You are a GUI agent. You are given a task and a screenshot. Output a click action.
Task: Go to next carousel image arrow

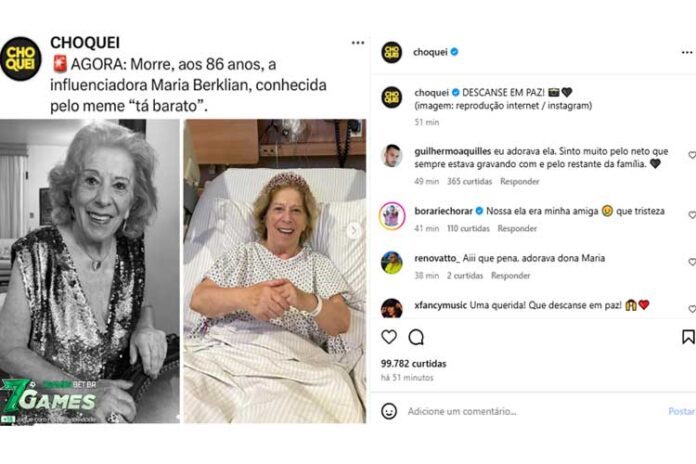coord(353,230)
